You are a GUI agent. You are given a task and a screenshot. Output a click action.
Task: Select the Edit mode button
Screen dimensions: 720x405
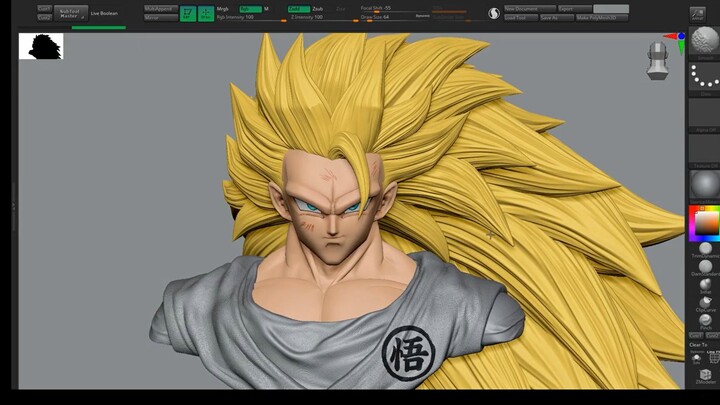188,13
